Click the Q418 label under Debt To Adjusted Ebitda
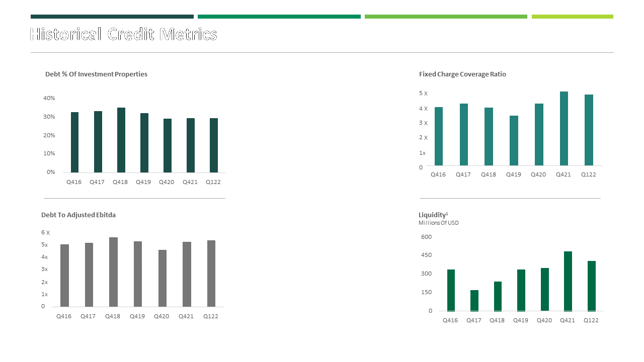The width and height of the screenshot is (644, 362). click(113, 316)
